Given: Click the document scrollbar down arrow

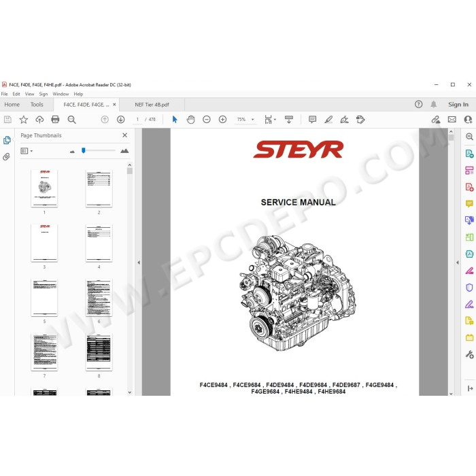Looking at the screenshot, I should click(x=451, y=394).
